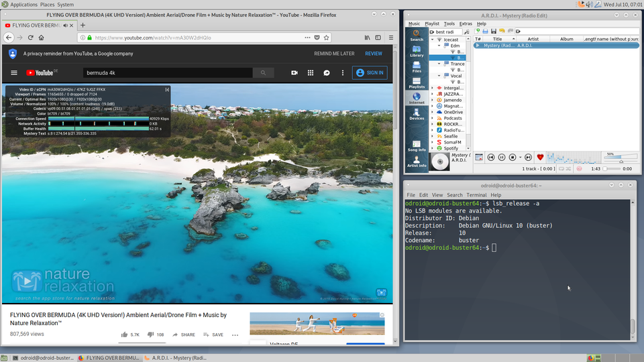This screenshot has height=362, width=644.
Task: Open the Tools menu in Clementine
Action: click(449, 24)
